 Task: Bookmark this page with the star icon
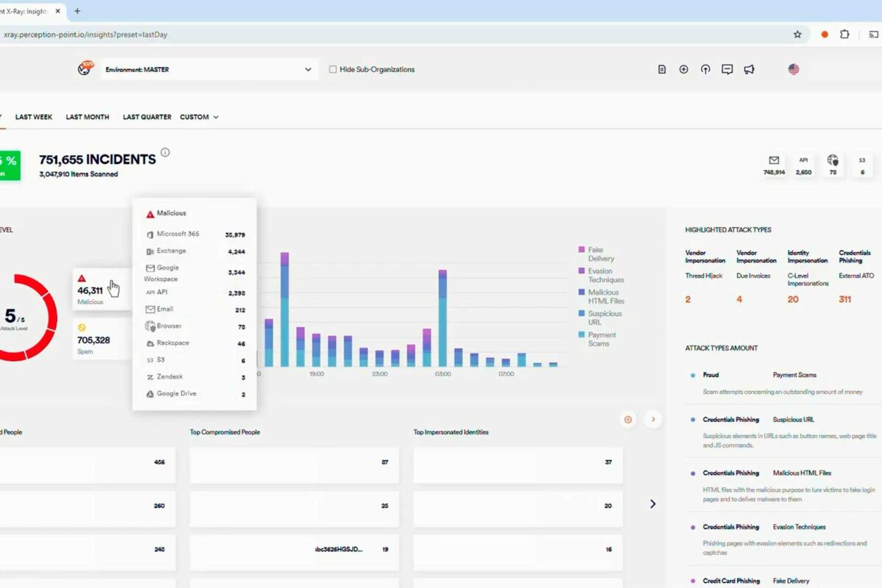797,34
